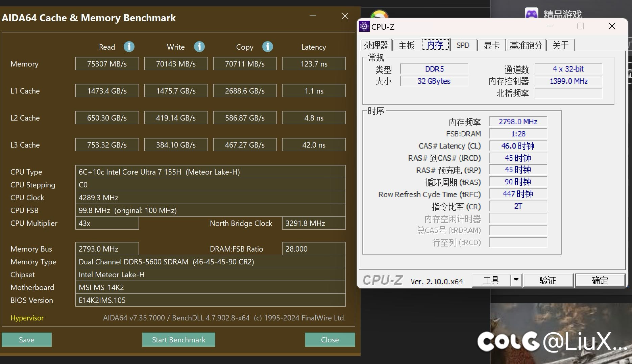The image size is (632, 364).
Task: Minimize the AIDA64 benchmark window
Action: (x=313, y=16)
